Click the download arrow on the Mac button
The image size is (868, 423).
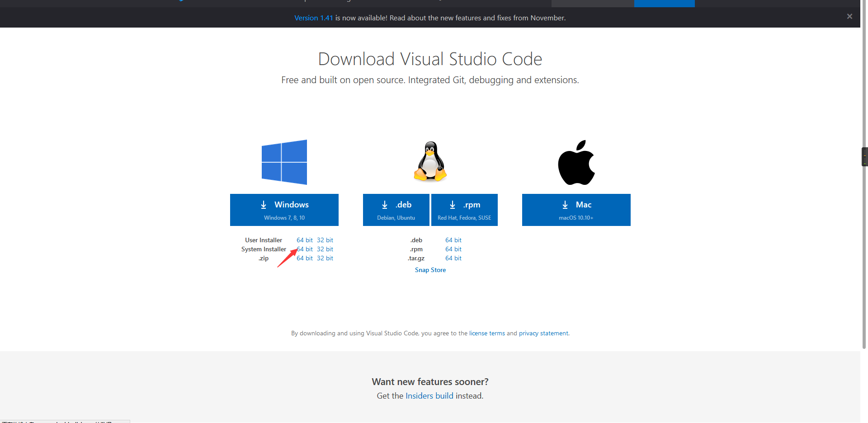(x=564, y=204)
